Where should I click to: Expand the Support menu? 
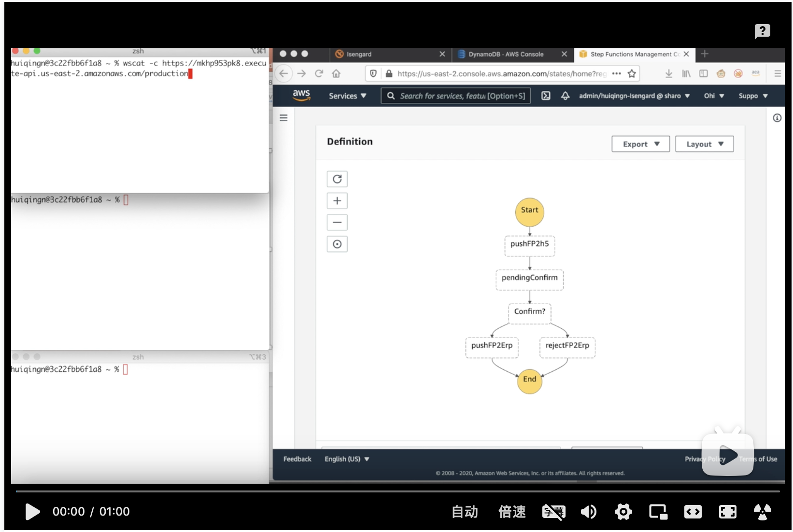click(753, 96)
